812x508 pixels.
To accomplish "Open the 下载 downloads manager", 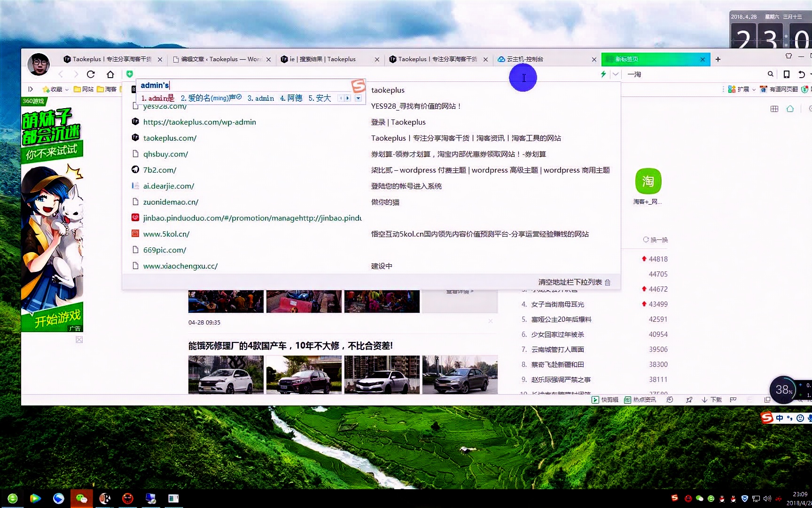I will point(711,400).
